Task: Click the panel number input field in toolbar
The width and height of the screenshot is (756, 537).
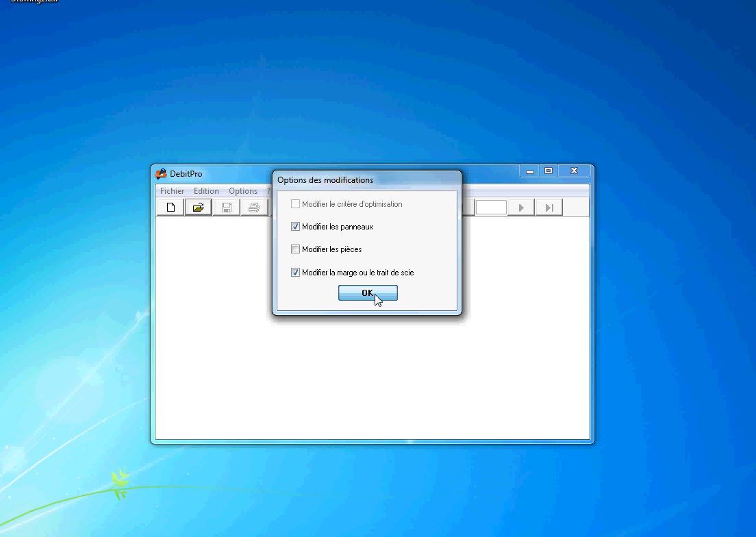Action: [x=491, y=208]
